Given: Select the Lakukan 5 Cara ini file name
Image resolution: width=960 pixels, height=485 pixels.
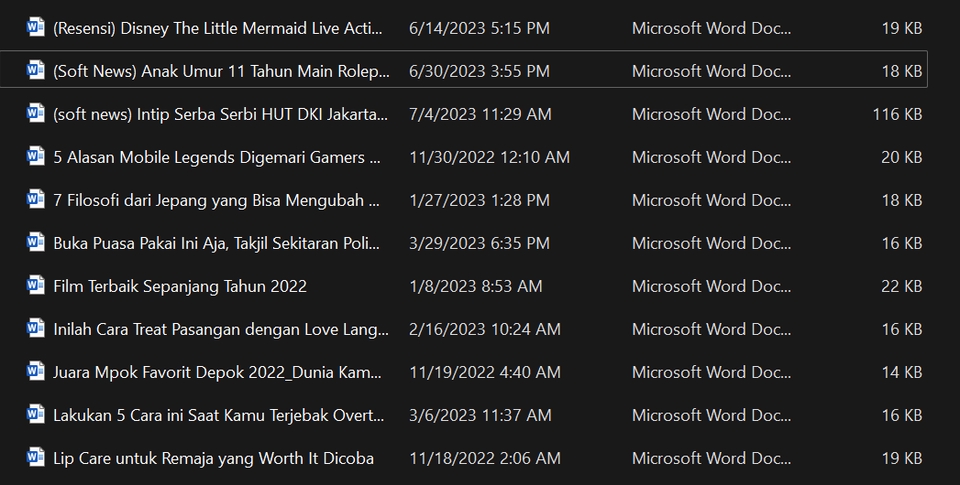Looking at the screenshot, I should point(218,415).
